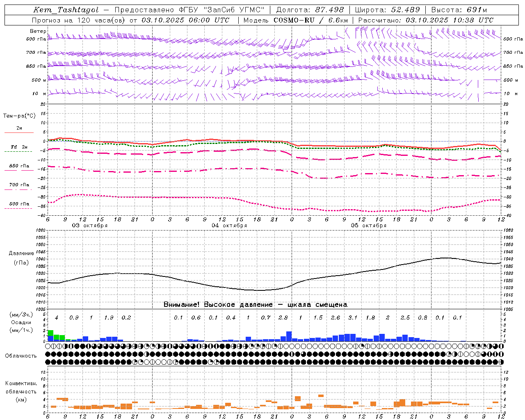Viewport: 525px width, 420px height.
Task: Click the 1.9 three-hour precipitation value
Action: tap(109, 318)
